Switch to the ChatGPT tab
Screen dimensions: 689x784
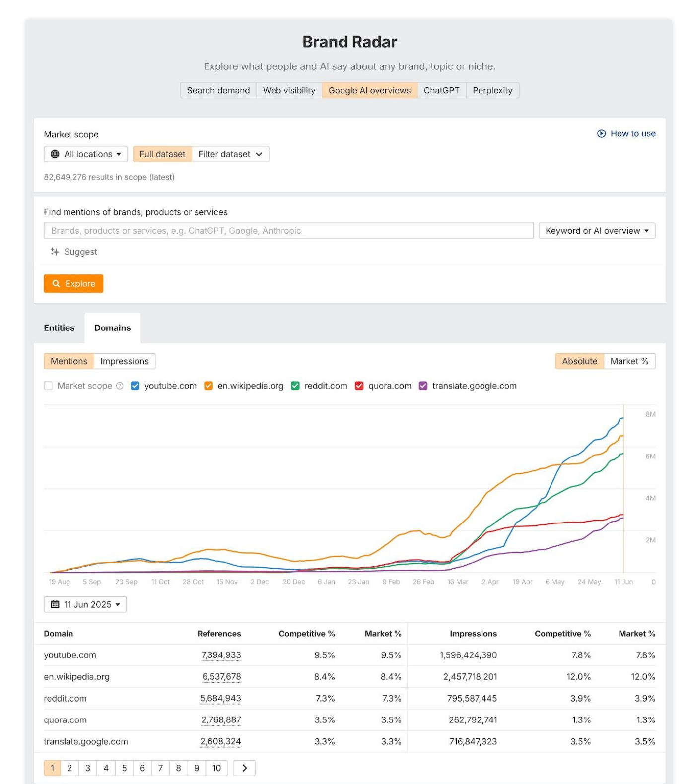(x=441, y=90)
